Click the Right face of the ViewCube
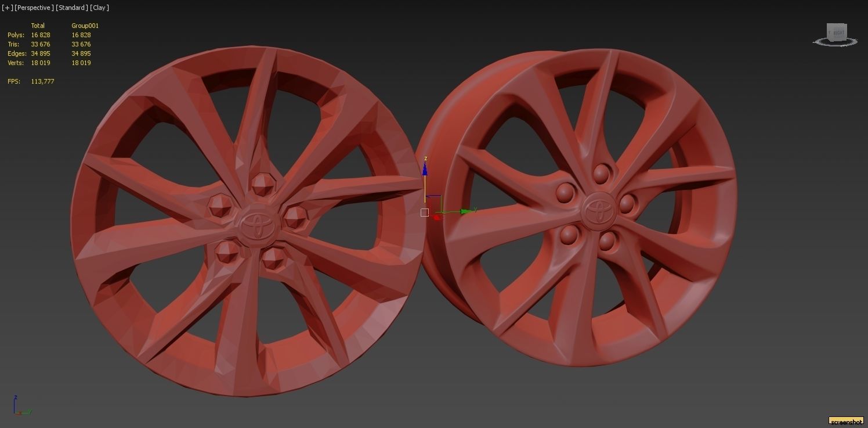The image size is (868, 428). click(x=838, y=33)
